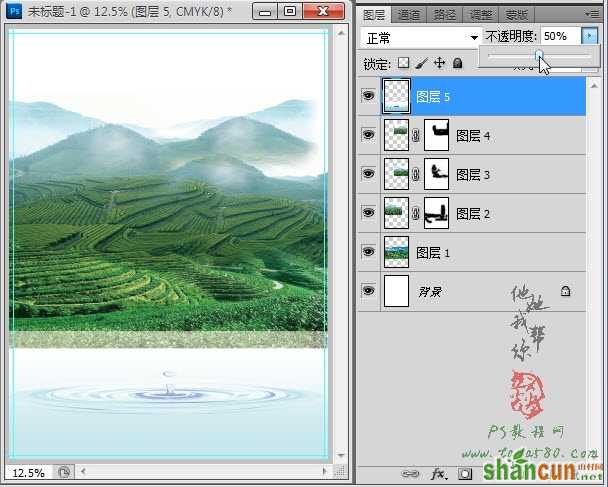Screen dimensions: 608x487
Task: Click link layers icon at panel bottom
Action: (410, 473)
